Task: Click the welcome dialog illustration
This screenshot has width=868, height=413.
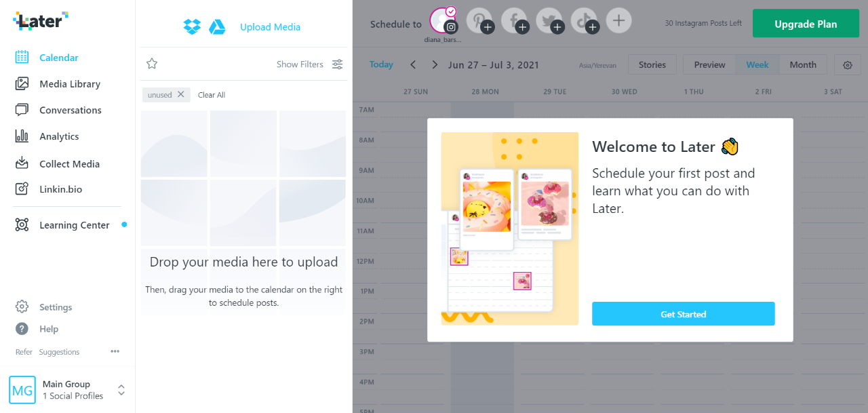Action: coord(510,229)
